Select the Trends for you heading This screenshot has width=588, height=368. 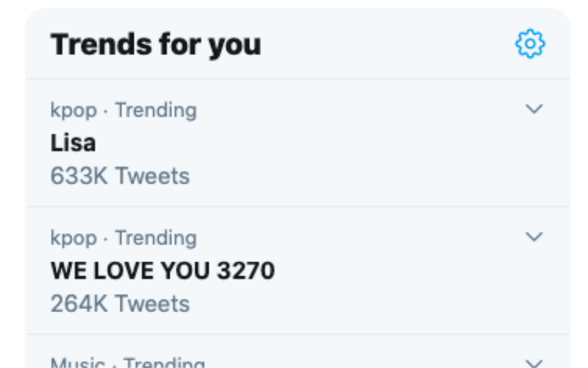pos(155,46)
